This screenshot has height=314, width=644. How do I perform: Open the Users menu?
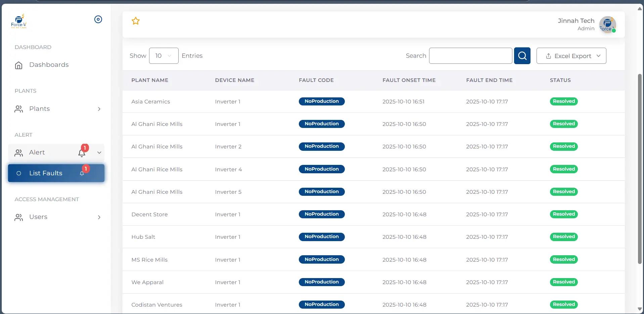tap(56, 217)
